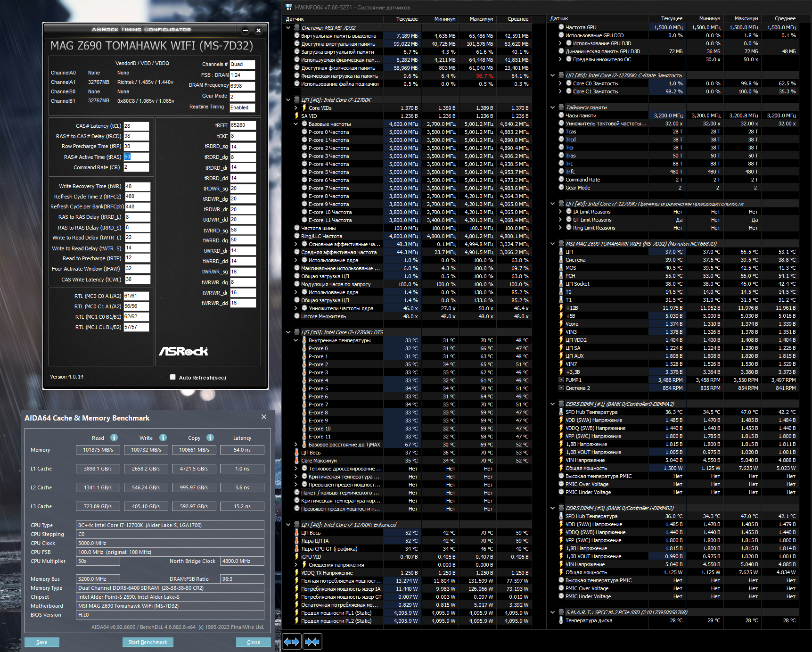The image size is (812, 652).
Task: Click the Ring/LLC Частота clock icon
Action: [x=297, y=236]
